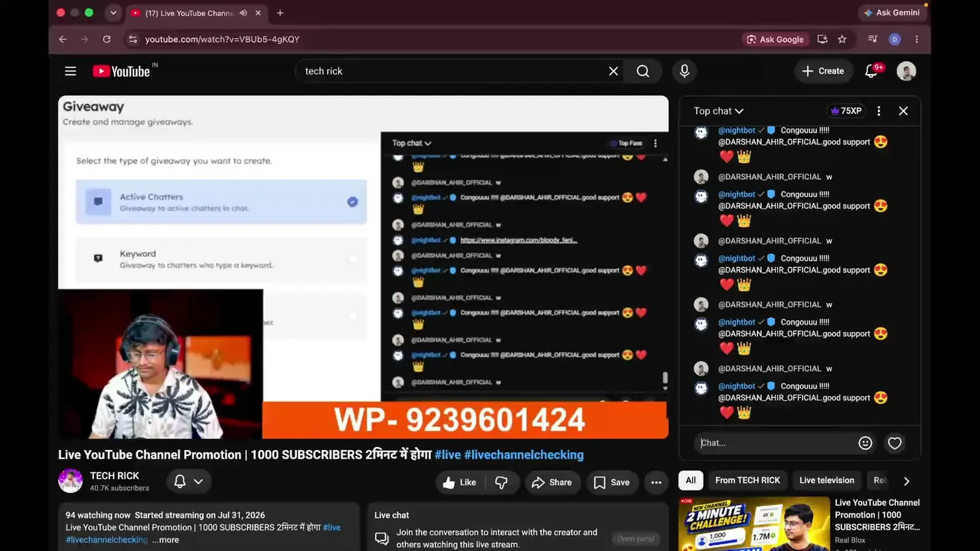The image size is (980, 551).
Task: Open the Chrome three-dot menu
Action: [916, 39]
